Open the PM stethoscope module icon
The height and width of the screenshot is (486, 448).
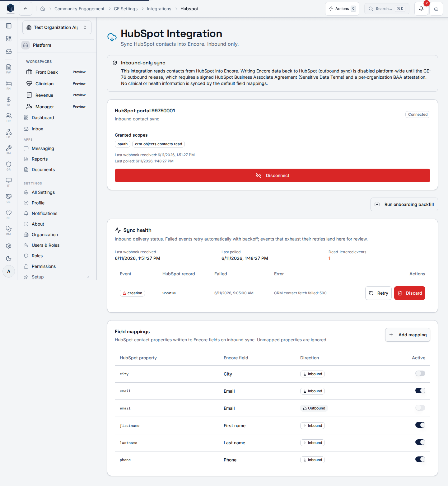tap(9, 231)
